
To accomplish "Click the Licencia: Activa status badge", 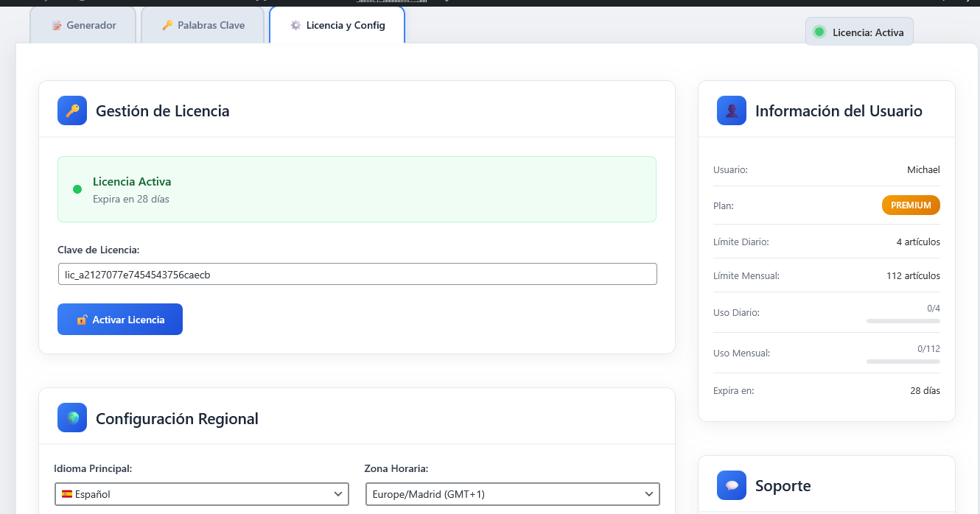I will pyautogui.click(x=859, y=32).
